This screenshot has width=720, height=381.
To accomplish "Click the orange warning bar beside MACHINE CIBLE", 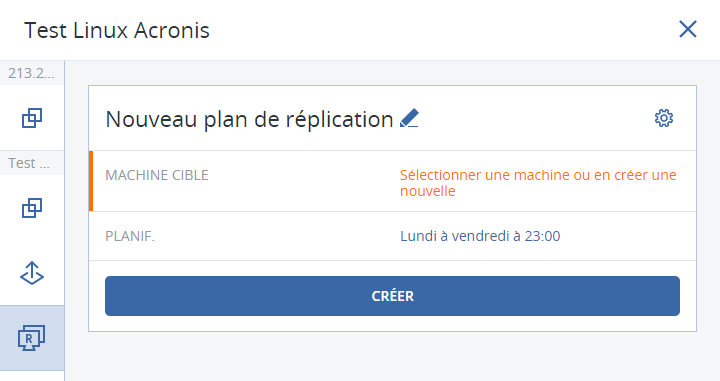I will click(91, 181).
